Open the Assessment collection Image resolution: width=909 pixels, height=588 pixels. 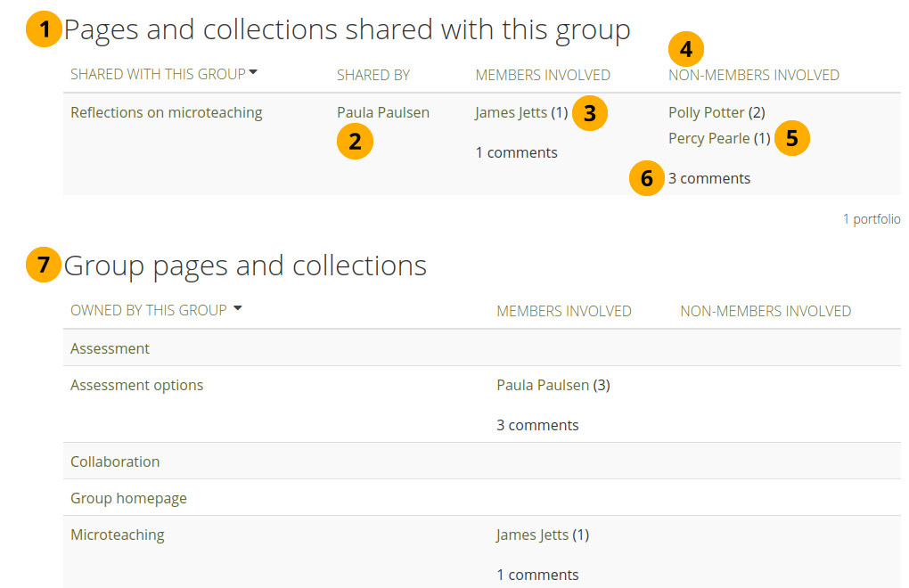(110, 348)
